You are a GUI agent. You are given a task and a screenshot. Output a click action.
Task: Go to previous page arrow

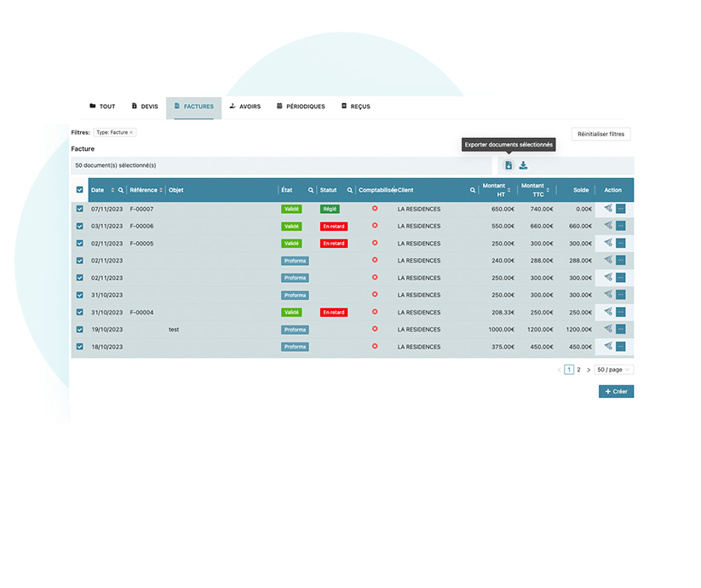click(x=559, y=370)
